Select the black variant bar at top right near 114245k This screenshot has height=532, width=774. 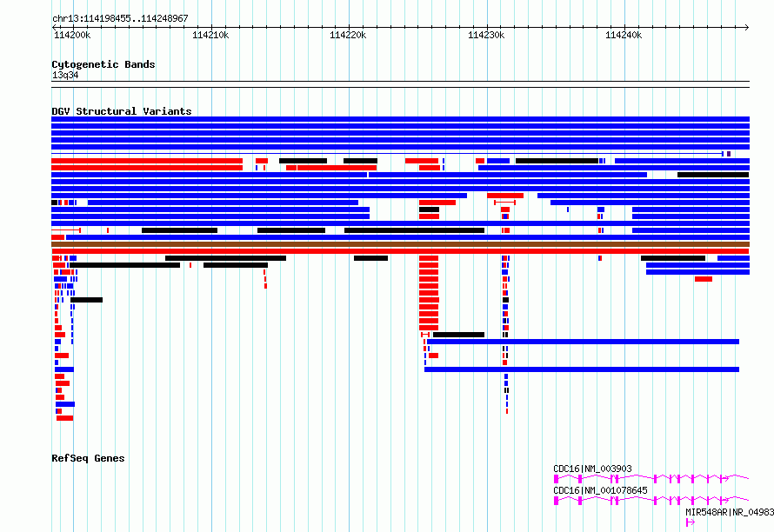click(x=713, y=175)
